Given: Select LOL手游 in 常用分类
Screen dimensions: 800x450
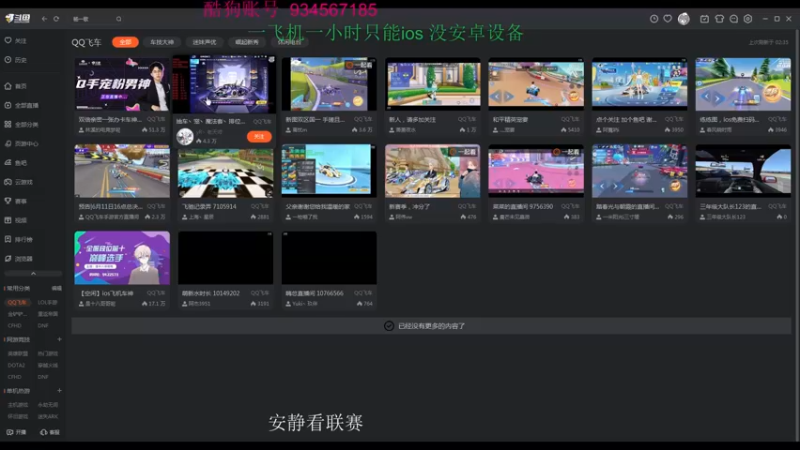Looking at the screenshot, I should [x=47, y=303].
